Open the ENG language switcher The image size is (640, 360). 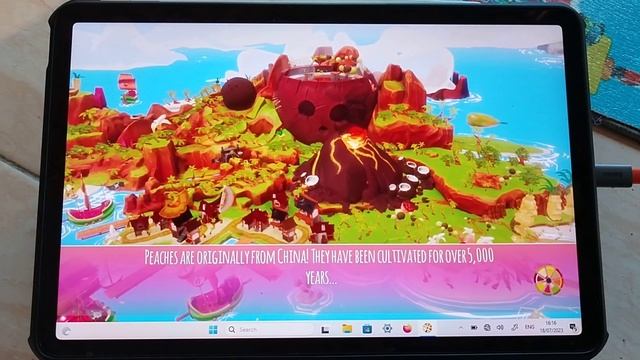pyautogui.click(x=529, y=327)
